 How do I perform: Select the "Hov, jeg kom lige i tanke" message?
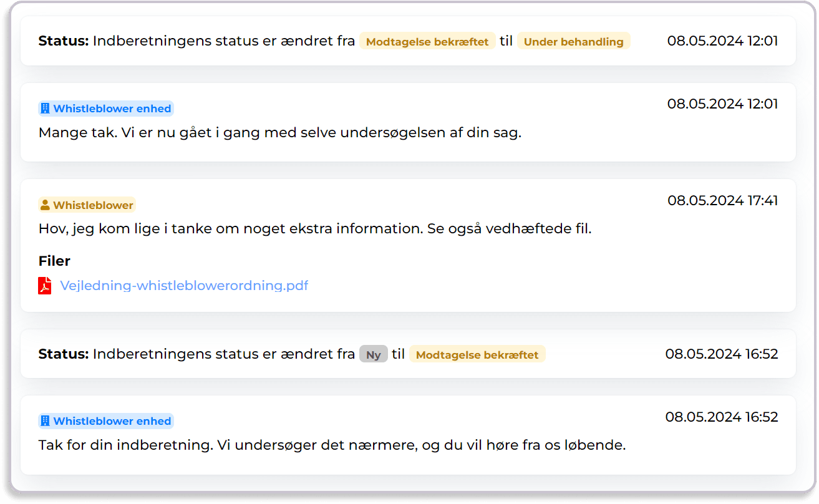point(315,229)
